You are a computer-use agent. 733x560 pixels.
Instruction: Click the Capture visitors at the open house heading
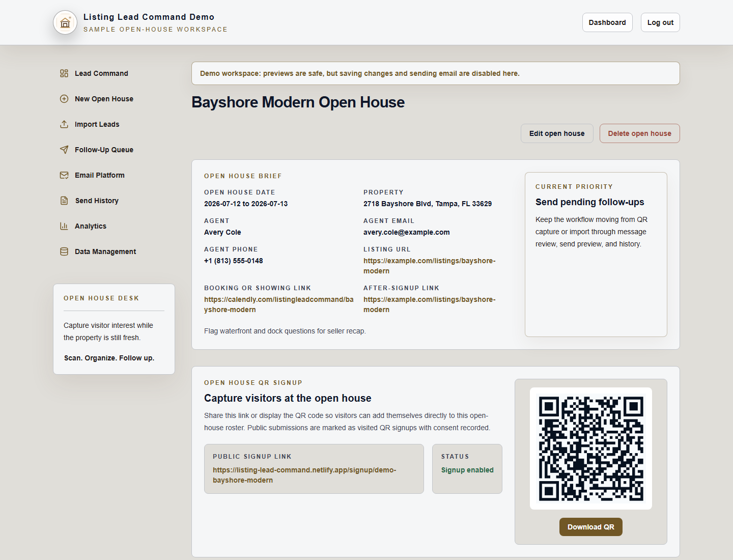(x=288, y=398)
